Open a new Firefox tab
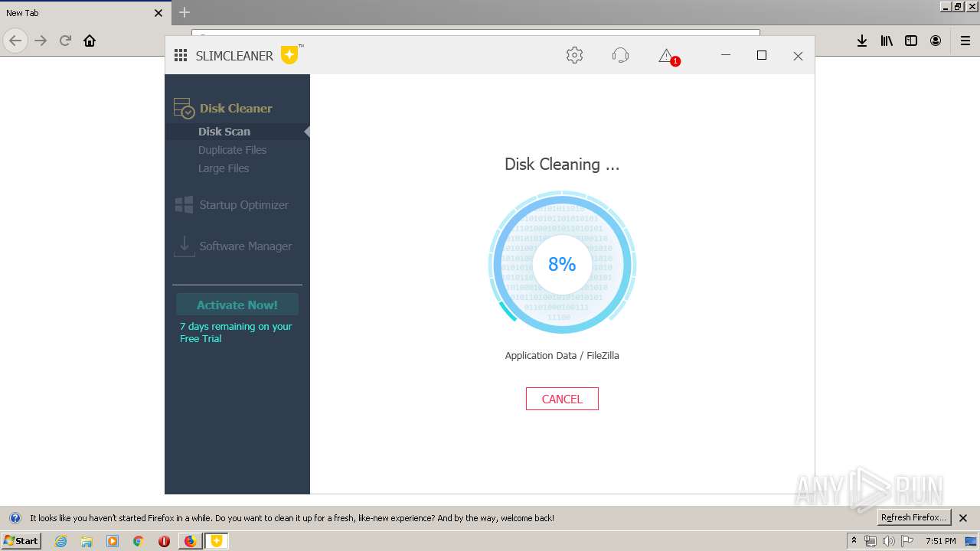Viewport: 980px width, 551px height. pyautogui.click(x=185, y=12)
